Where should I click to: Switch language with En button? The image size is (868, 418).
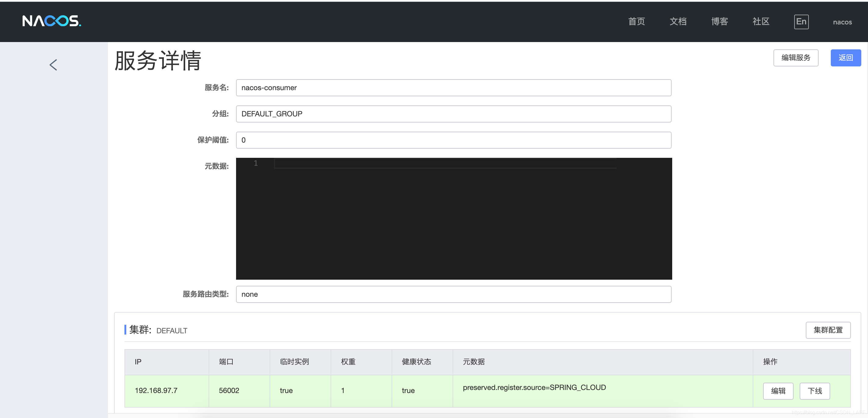click(x=801, y=22)
